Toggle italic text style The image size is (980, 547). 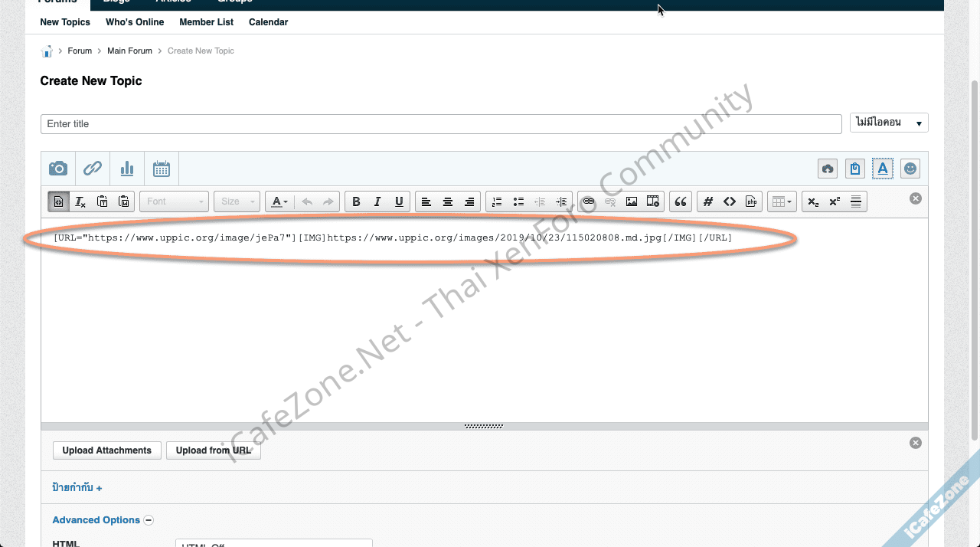coord(377,201)
